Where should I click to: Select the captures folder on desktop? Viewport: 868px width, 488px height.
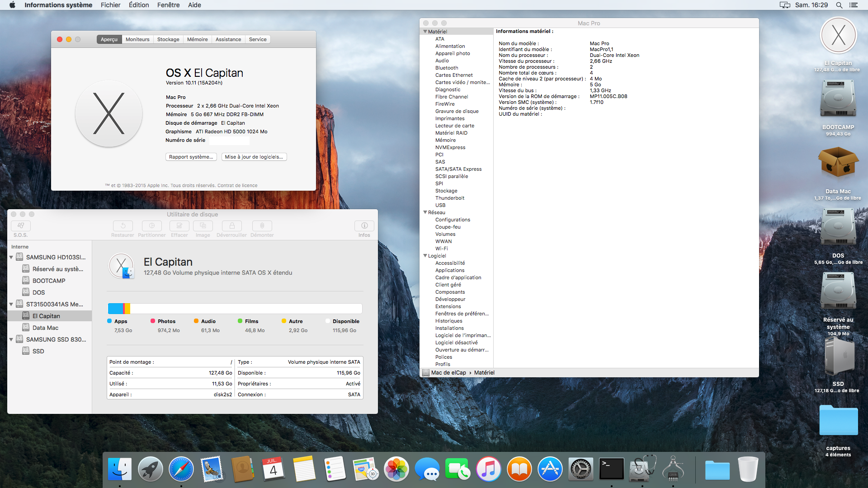(839, 420)
